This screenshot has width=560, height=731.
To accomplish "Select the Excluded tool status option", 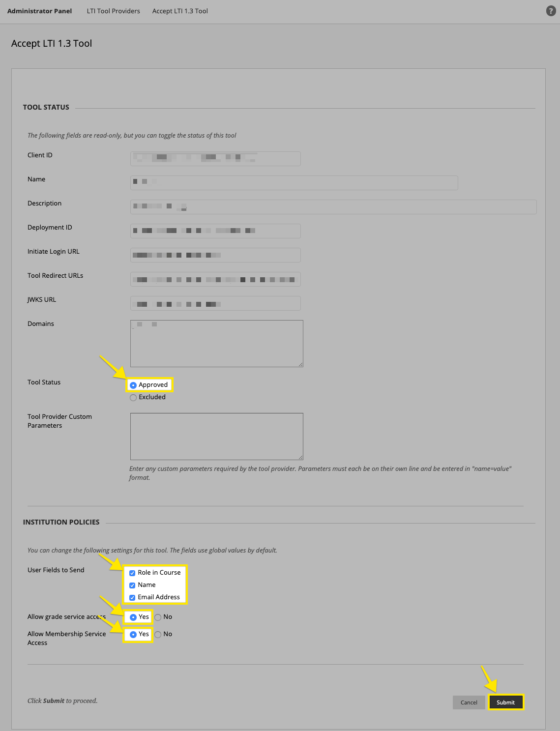I will point(133,397).
